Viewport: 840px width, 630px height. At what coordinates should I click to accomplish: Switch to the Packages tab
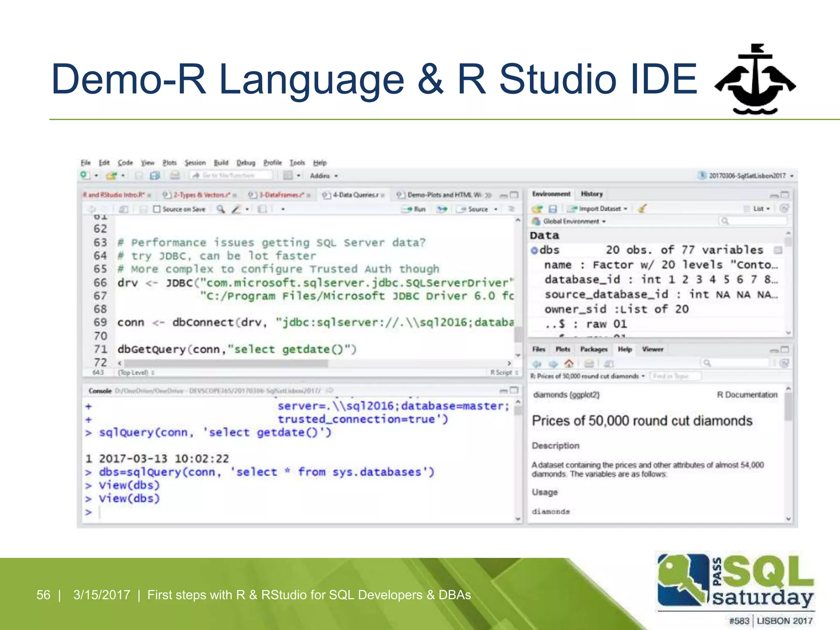(593, 349)
